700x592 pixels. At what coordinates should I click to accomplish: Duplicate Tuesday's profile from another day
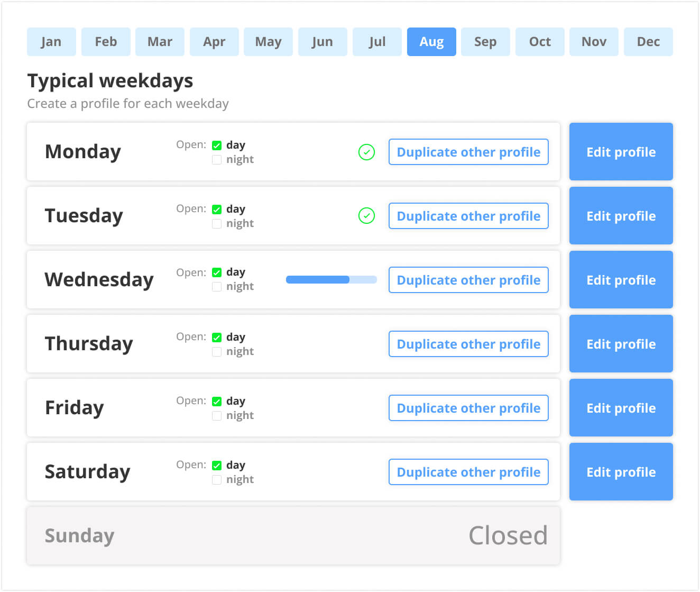point(468,216)
